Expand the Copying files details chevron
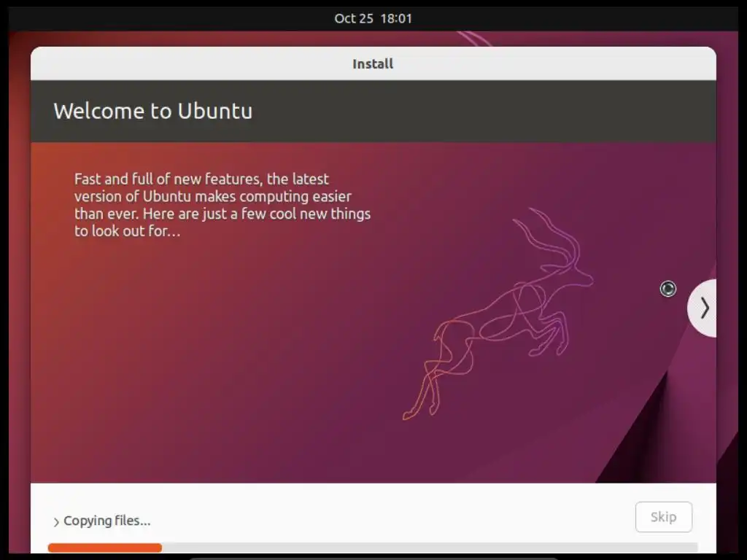 pyautogui.click(x=56, y=522)
